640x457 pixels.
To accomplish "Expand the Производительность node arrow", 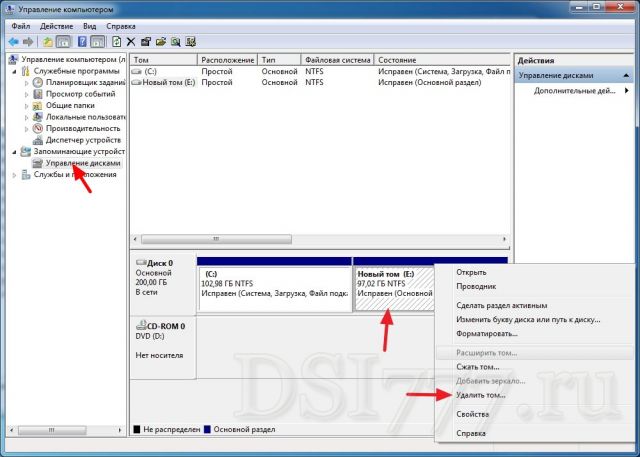I will click(x=27, y=129).
